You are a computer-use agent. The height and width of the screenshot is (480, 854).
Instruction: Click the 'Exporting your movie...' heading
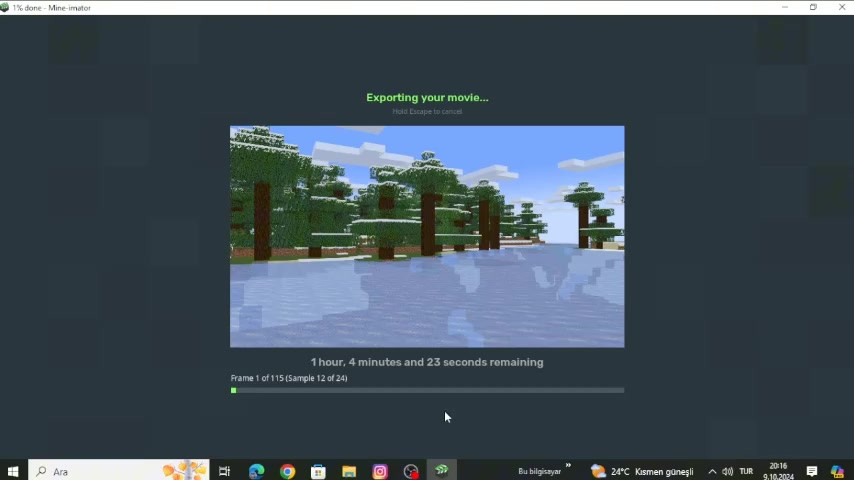click(427, 98)
